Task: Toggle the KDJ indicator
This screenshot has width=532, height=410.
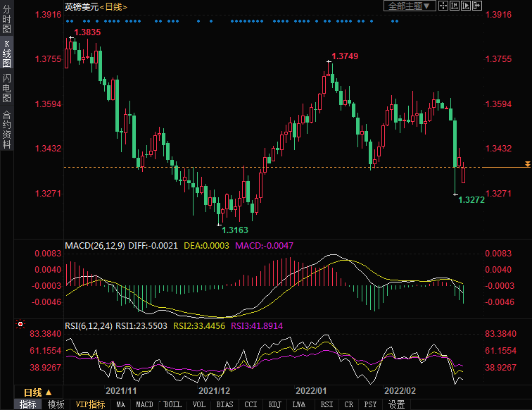Action: (x=275, y=404)
